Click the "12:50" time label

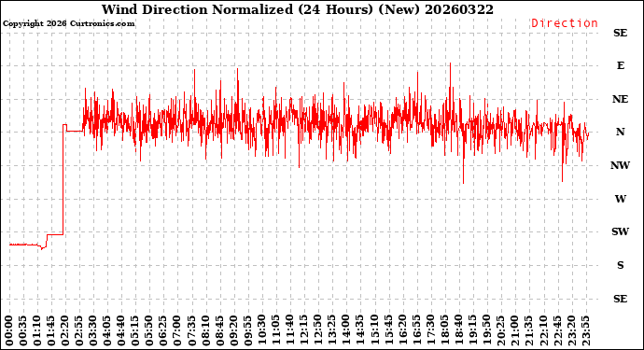coord(318,330)
